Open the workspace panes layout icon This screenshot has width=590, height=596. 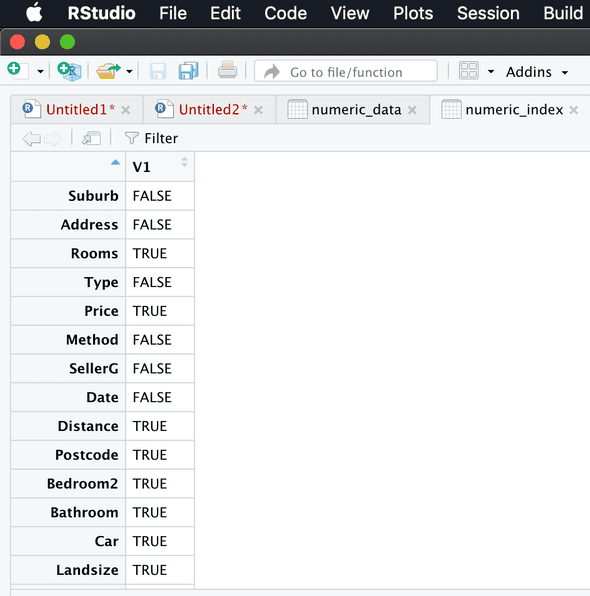(x=468, y=71)
